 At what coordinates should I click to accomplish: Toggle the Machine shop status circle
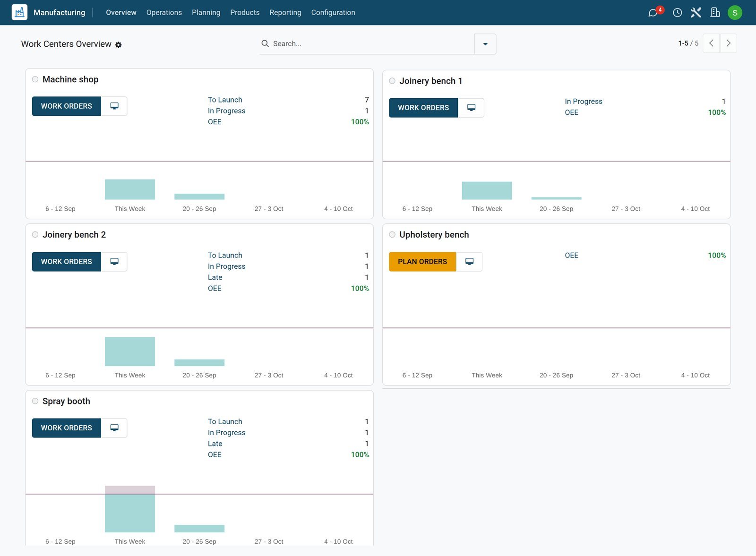[x=35, y=79]
